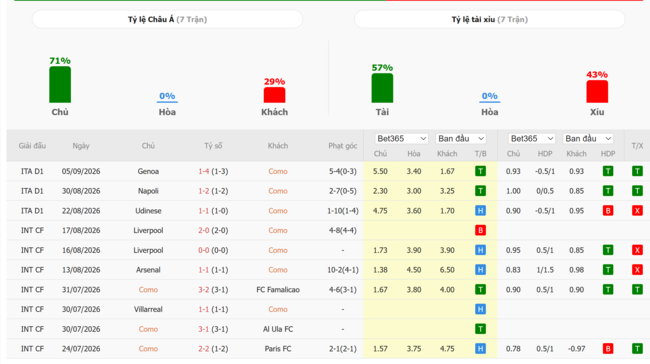Click HDP green T badge in FC Famalicao row
The height and width of the screenshot is (364, 650).
(608, 289)
